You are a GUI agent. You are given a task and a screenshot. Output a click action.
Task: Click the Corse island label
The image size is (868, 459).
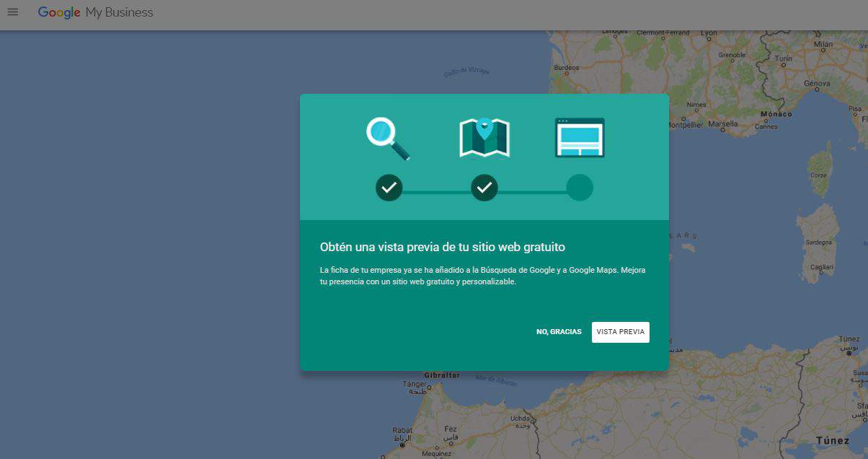(818, 175)
